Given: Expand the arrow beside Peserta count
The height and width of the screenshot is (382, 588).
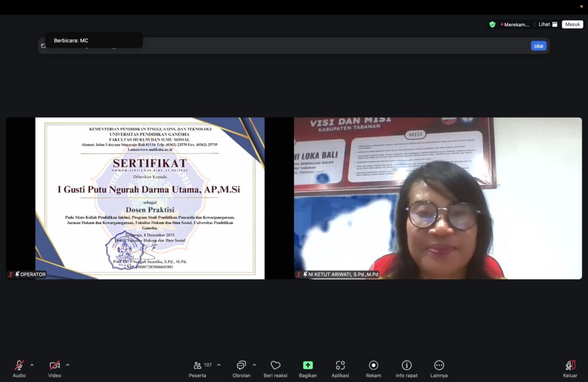Looking at the screenshot, I should (219, 365).
